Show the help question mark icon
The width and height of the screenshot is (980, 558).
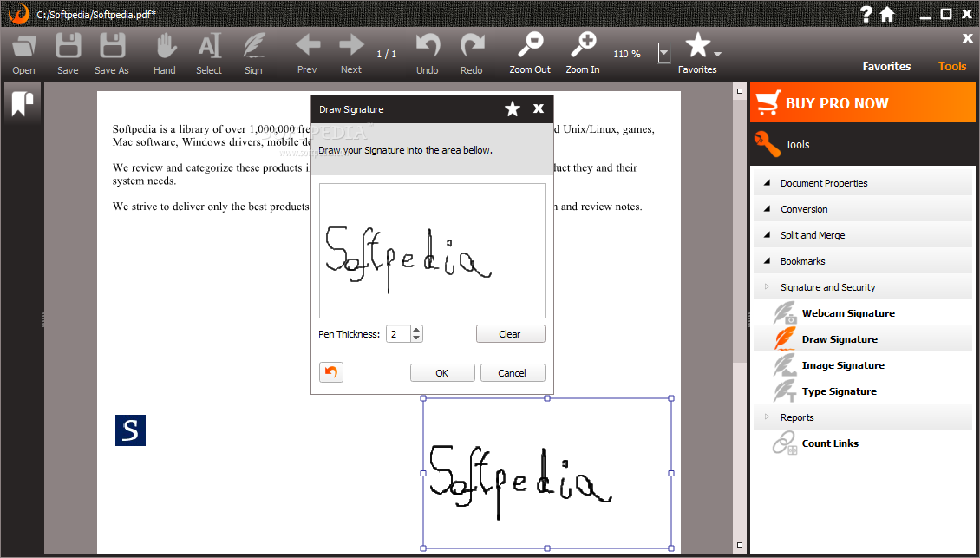coord(866,14)
